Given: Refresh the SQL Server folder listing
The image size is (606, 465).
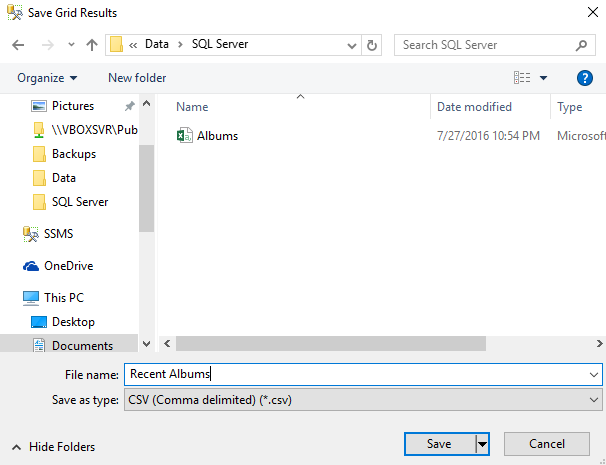Looking at the screenshot, I should (373, 45).
